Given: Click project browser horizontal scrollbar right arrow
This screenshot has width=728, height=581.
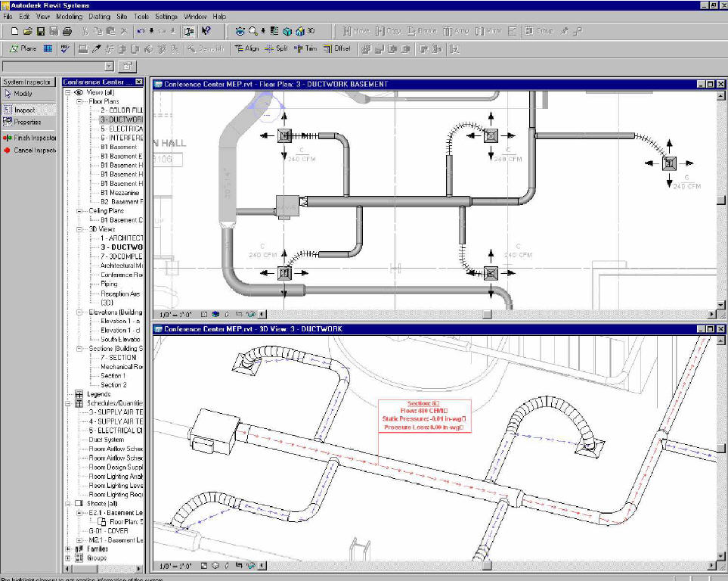Looking at the screenshot, I should [x=138, y=568].
